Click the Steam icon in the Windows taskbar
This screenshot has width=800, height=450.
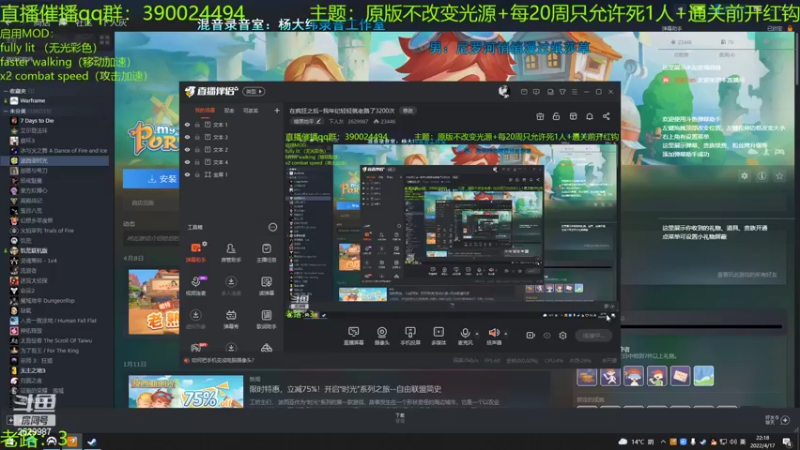(x=92, y=441)
